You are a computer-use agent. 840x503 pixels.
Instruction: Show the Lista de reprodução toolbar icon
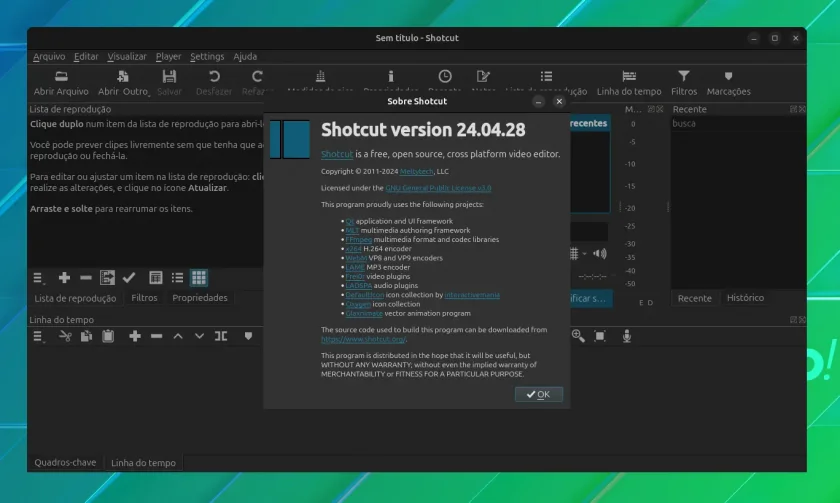(x=546, y=76)
